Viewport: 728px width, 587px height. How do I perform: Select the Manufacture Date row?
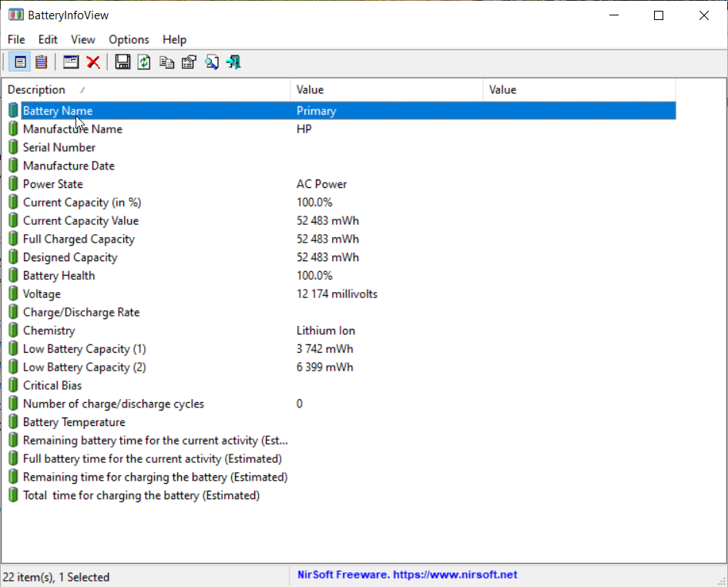[342, 166]
